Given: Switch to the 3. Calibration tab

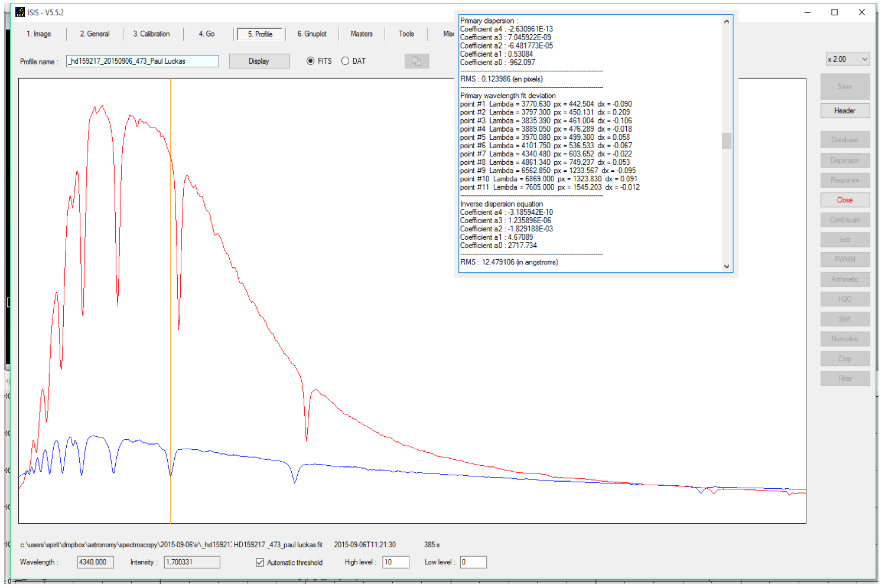Looking at the screenshot, I should 151,34.
